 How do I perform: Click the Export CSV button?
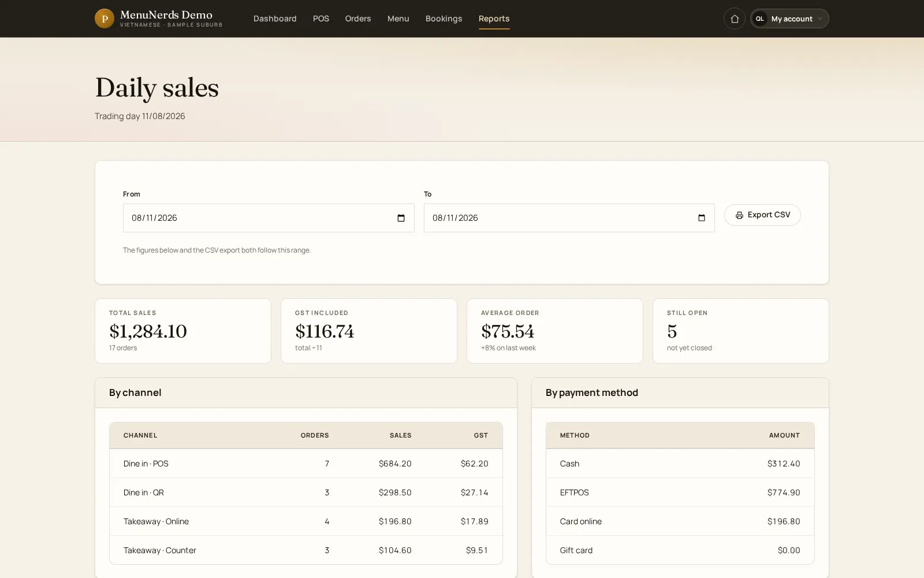[762, 215]
